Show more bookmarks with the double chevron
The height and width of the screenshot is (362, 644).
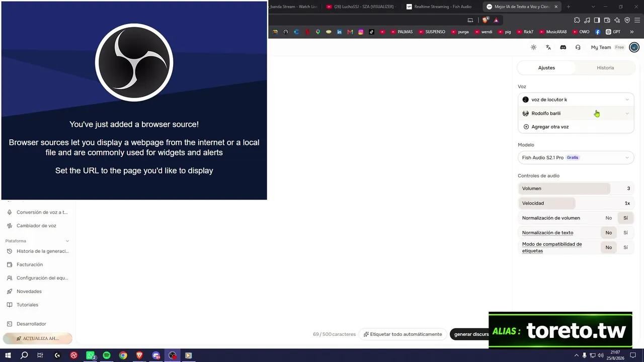pyautogui.click(x=632, y=32)
